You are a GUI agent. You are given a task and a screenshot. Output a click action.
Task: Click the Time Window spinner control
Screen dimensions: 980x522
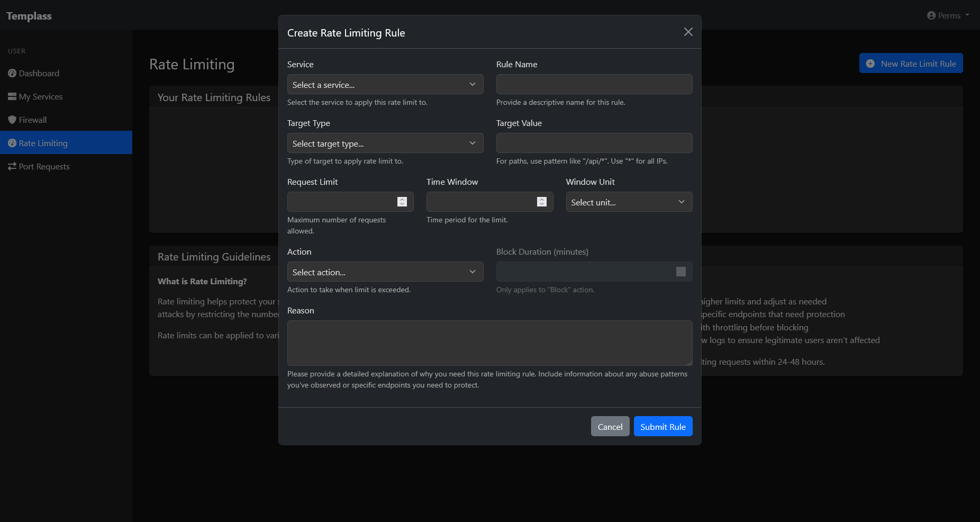tap(541, 202)
